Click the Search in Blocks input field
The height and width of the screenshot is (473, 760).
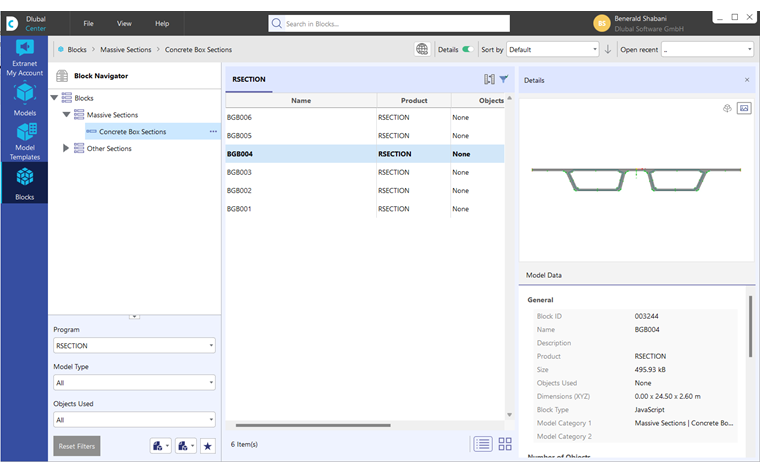[389, 23]
